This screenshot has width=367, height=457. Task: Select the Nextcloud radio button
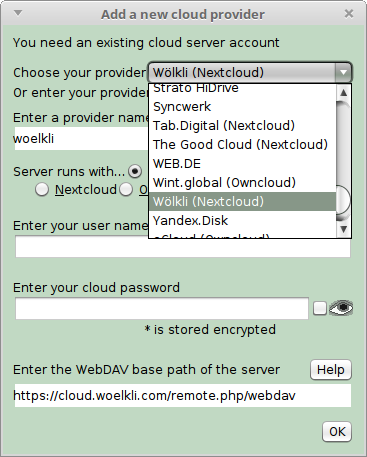(42, 190)
